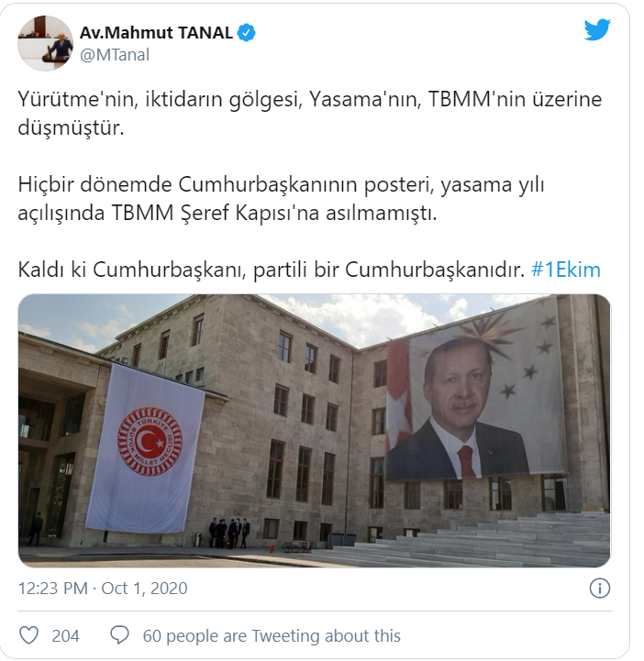The width and height of the screenshot is (644, 661).
Task: Open the tweet info circle icon
Action: point(599,588)
